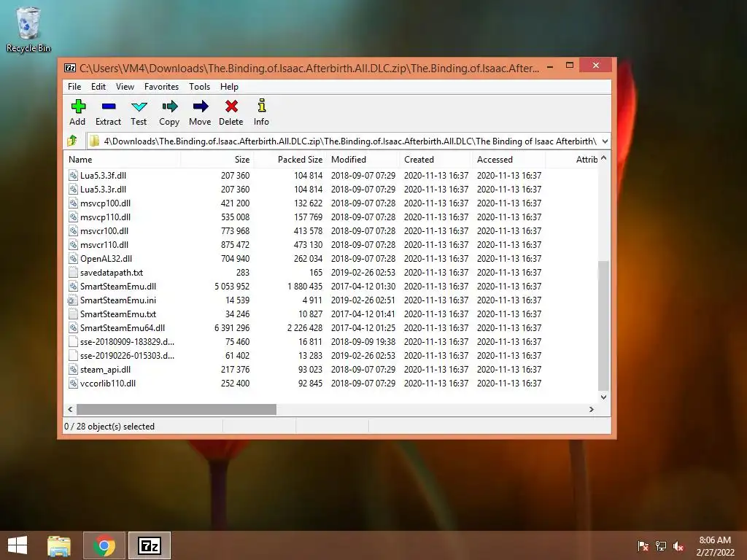The width and height of the screenshot is (747, 560).
Task: Sort files by Size column
Action: point(217,160)
